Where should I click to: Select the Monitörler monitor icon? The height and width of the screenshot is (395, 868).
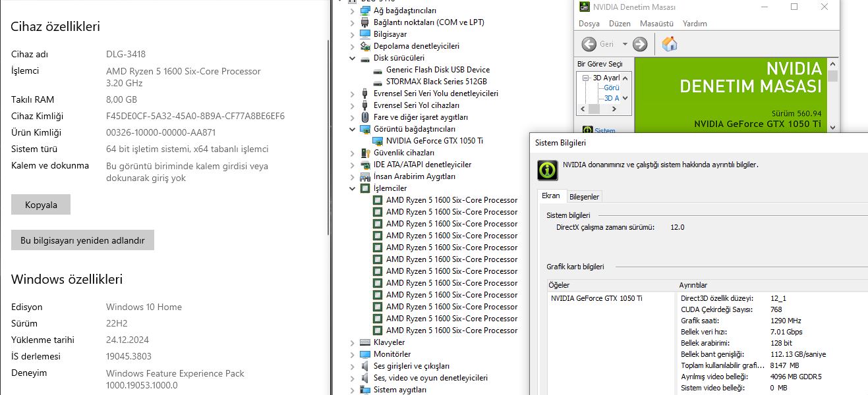(x=365, y=354)
